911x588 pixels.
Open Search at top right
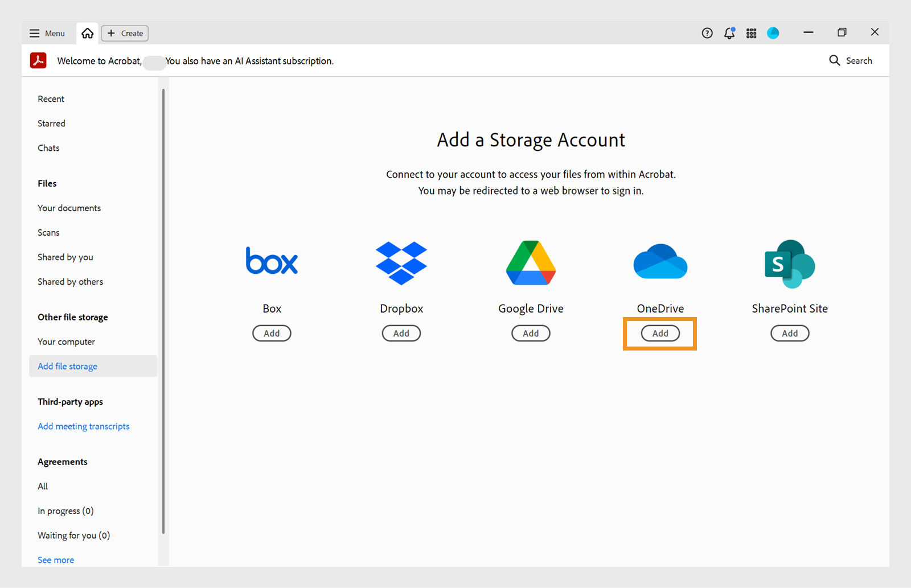[851, 60]
